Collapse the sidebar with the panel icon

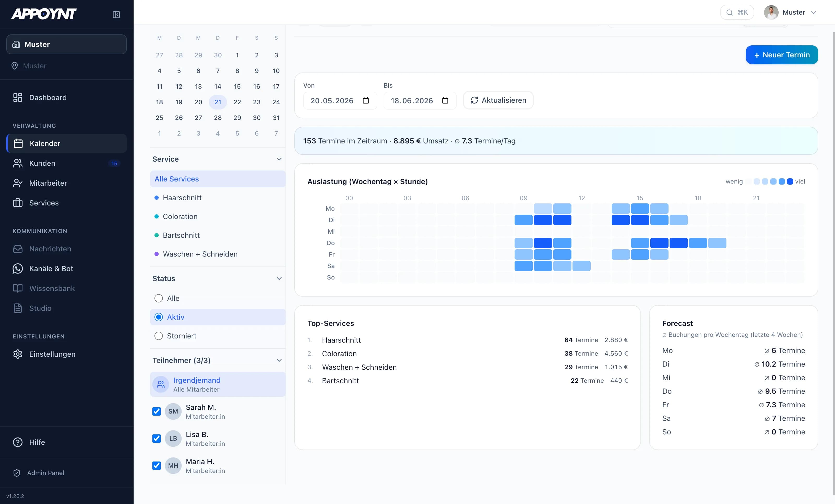point(116,15)
